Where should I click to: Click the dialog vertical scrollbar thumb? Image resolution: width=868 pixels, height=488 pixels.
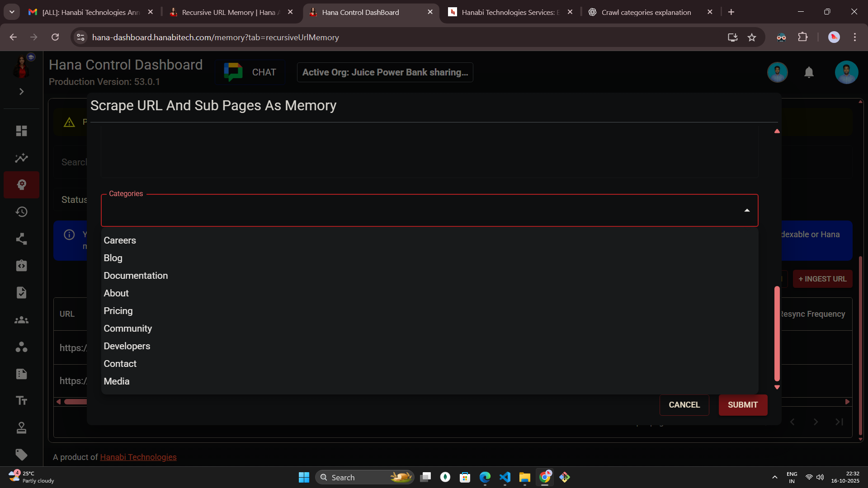777,333
